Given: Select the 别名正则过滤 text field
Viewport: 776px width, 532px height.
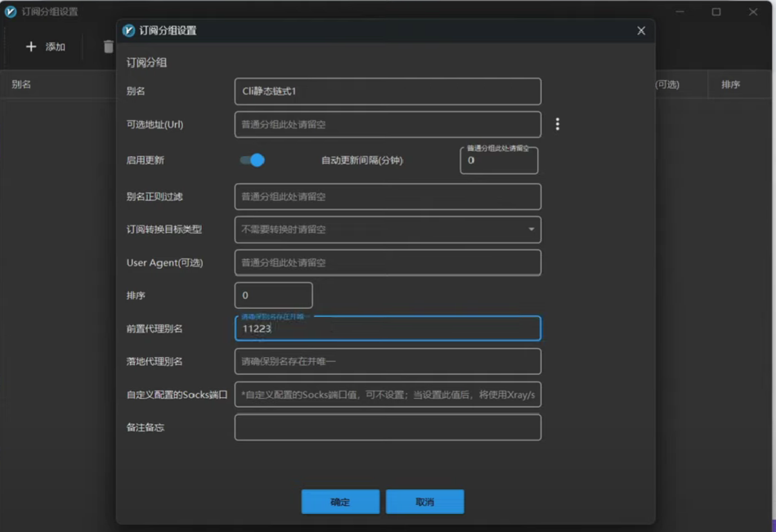Looking at the screenshot, I should [388, 197].
